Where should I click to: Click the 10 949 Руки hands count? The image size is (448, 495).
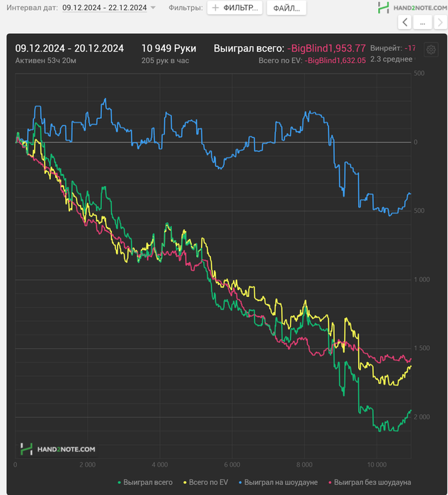click(169, 49)
